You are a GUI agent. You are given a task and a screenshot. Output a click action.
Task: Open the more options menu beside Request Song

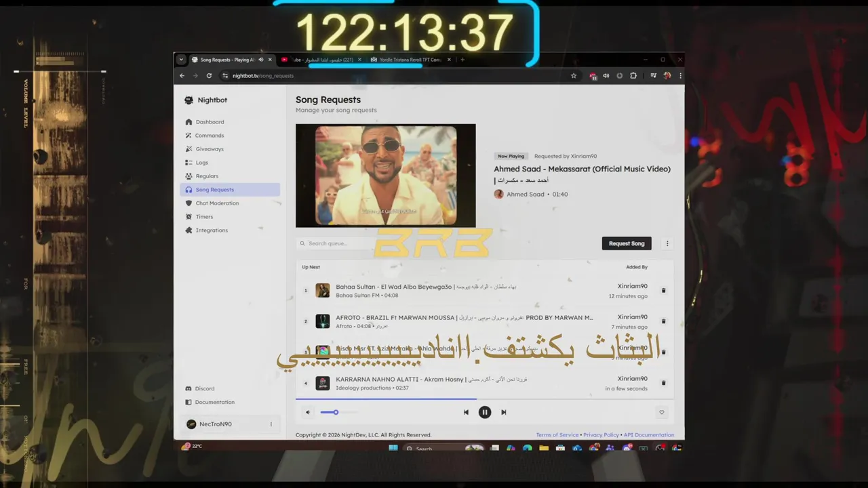(667, 243)
